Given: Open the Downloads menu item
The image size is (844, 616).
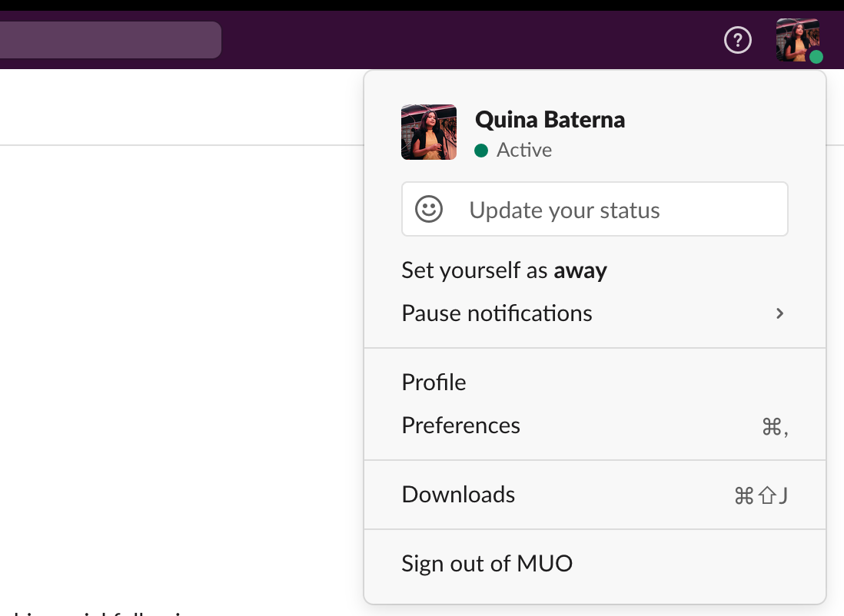Looking at the screenshot, I should pyautogui.click(x=458, y=495).
